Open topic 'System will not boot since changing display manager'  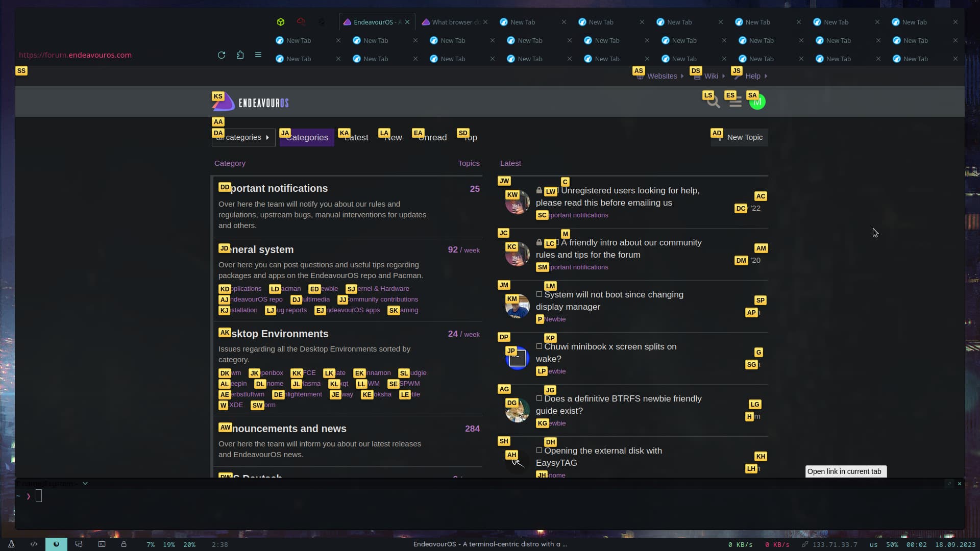pos(609,300)
